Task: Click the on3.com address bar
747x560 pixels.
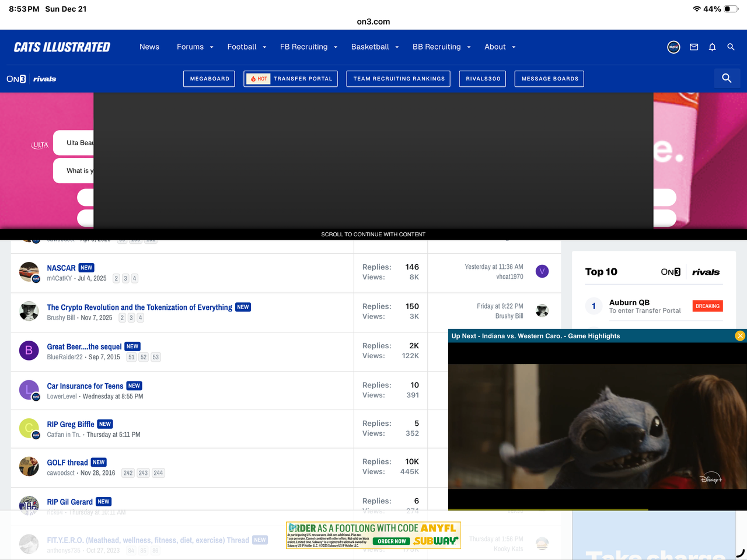Action: pyautogui.click(x=373, y=22)
